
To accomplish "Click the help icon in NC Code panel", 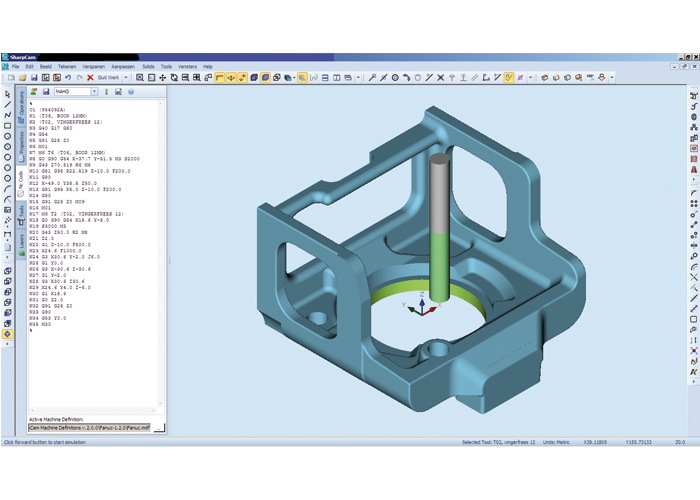I will tap(130, 92).
